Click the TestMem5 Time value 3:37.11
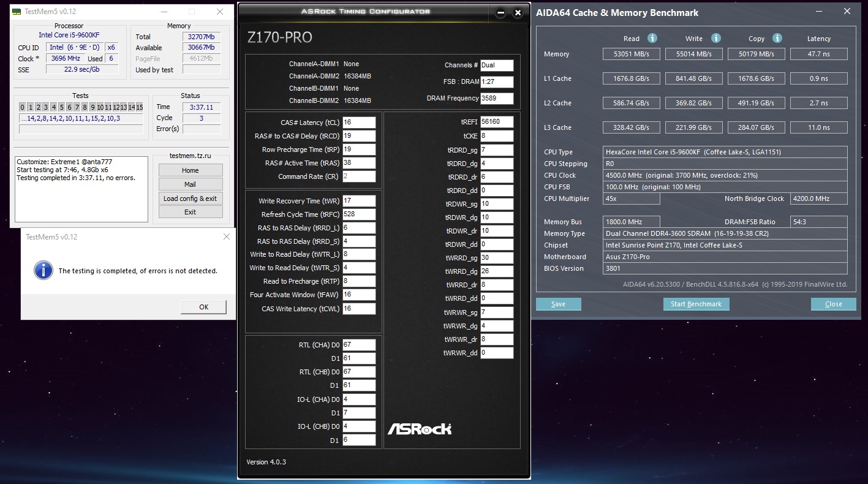Viewport: 868px width, 484px height. point(201,107)
